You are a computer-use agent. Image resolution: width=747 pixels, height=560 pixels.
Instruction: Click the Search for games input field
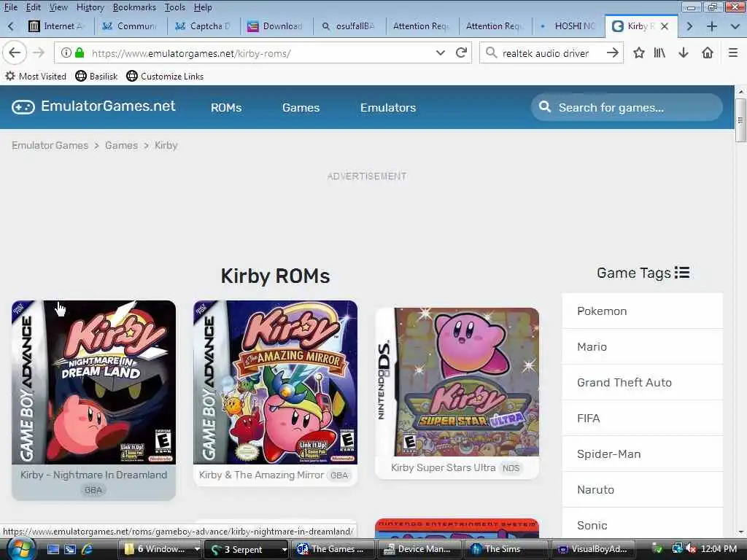pos(627,107)
